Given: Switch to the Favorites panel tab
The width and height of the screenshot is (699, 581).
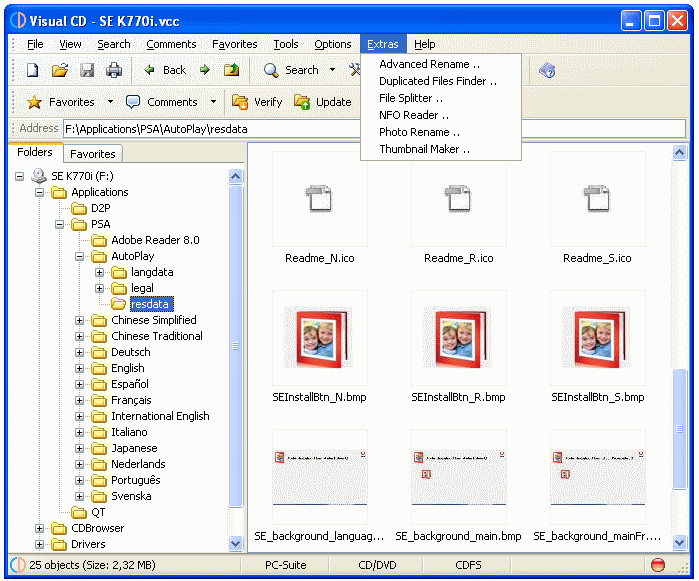Looking at the screenshot, I should [93, 154].
